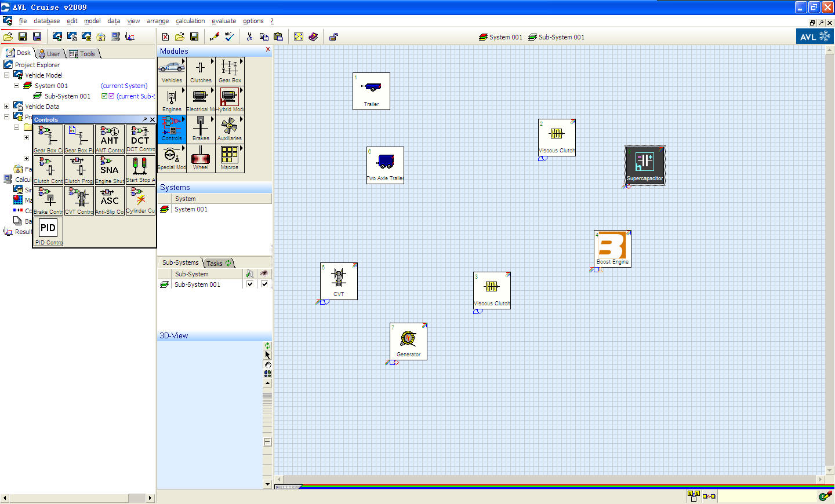Select the Vehicles module icon
Screen dimensions: 835x504
tap(172, 71)
